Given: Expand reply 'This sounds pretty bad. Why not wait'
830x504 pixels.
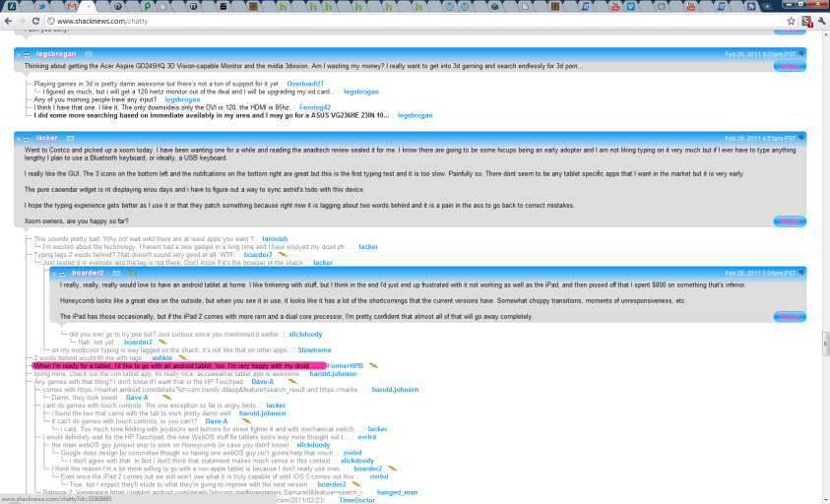Looking at the screenshot, I should 144,239.
